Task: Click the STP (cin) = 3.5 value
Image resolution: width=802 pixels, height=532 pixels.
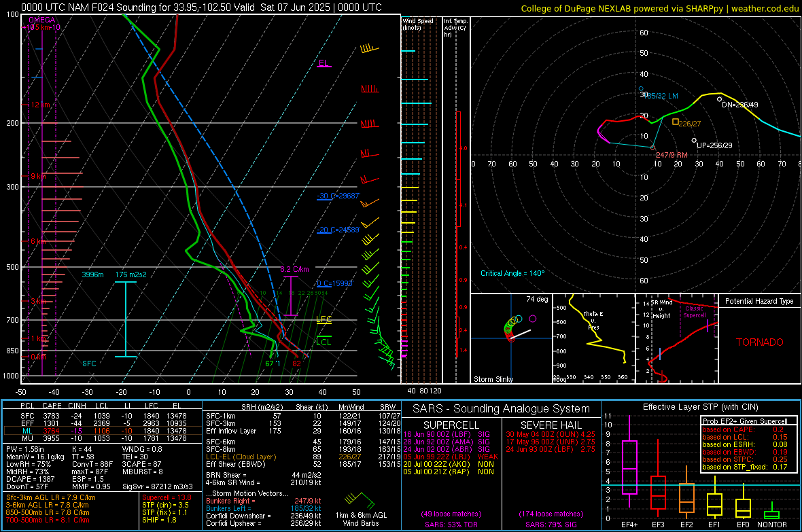Action: pyautogui.click(x=165, y=505)
